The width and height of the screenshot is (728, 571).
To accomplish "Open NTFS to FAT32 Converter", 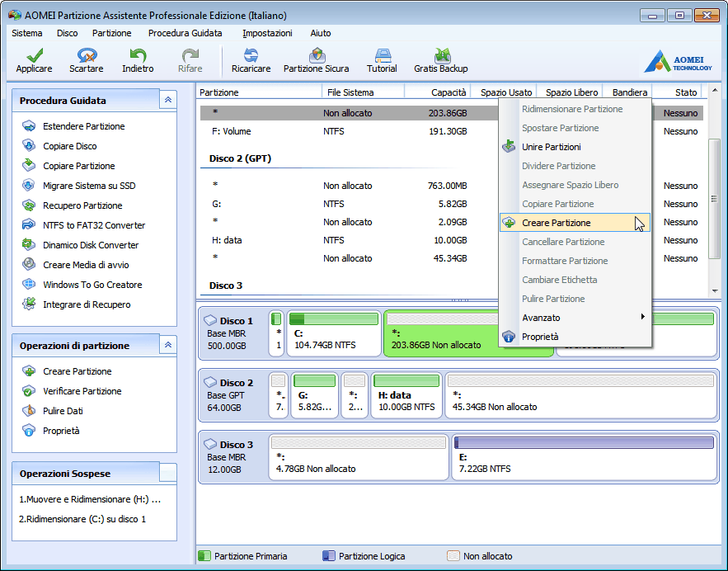I will point(94,225).
